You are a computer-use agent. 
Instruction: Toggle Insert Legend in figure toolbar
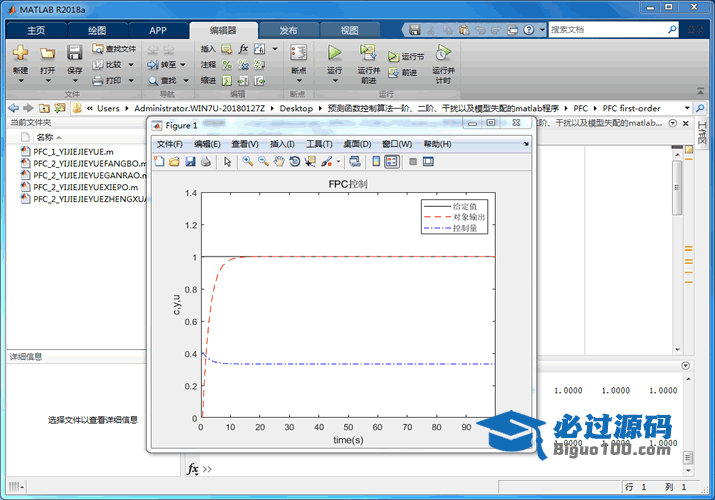pos(392,162)
